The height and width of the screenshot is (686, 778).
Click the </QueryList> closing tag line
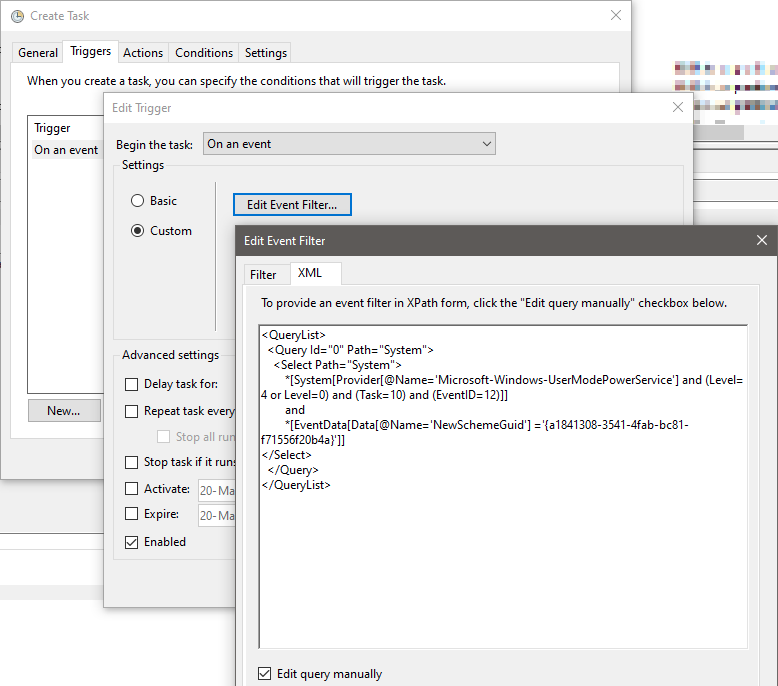296,485
